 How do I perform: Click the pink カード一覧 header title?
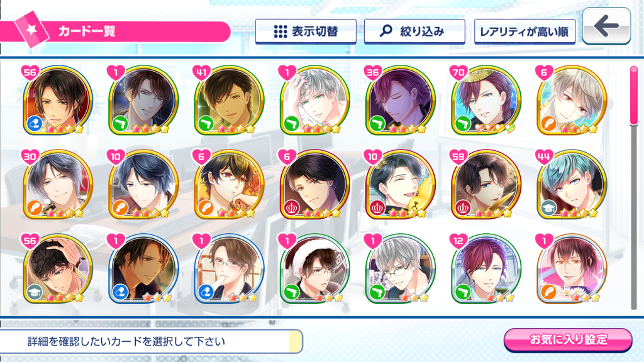(87, 31)
